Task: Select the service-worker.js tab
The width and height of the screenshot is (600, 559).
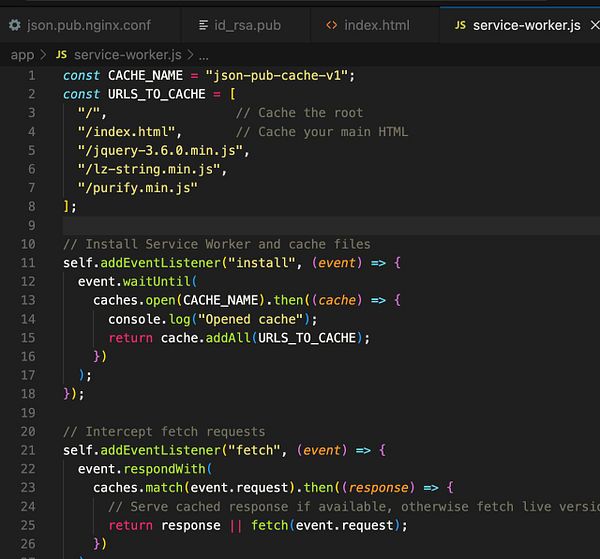Action: [526, 24]
